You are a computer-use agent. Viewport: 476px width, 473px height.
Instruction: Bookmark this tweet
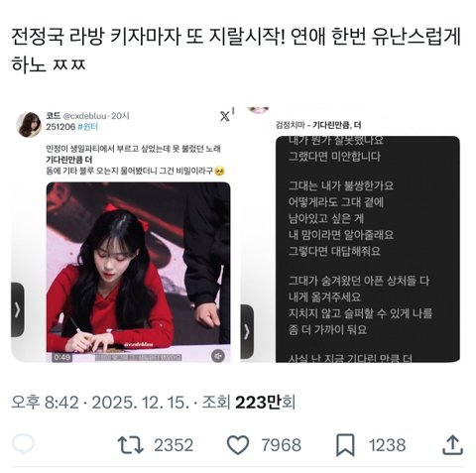coord(345,445)
